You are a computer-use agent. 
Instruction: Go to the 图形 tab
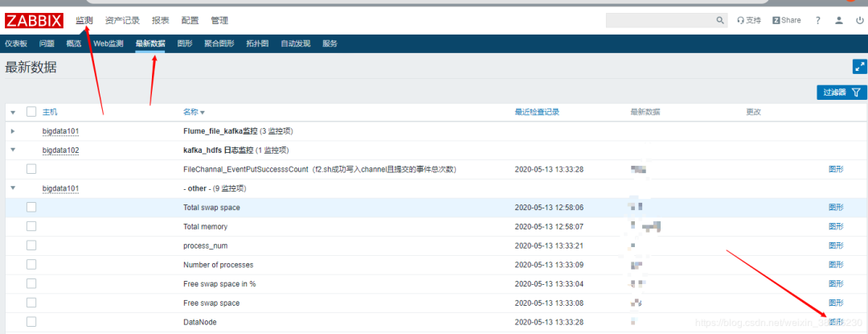(x=185, y=43)
